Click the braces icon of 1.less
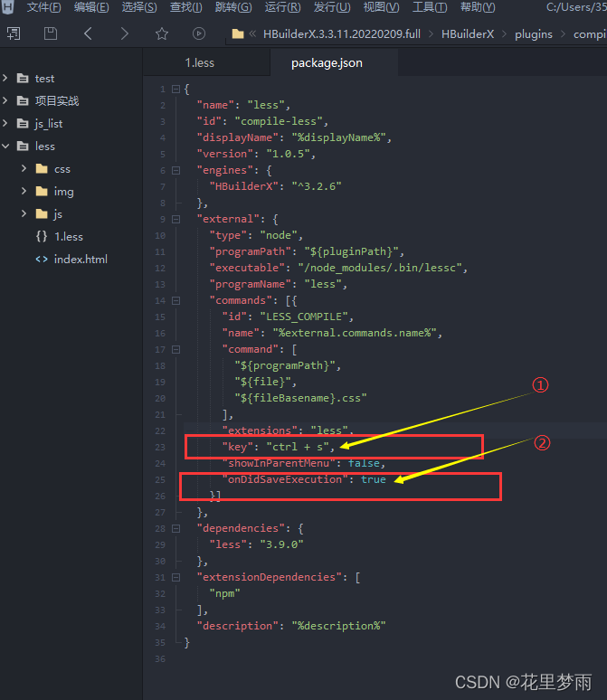 click(42, 237)
